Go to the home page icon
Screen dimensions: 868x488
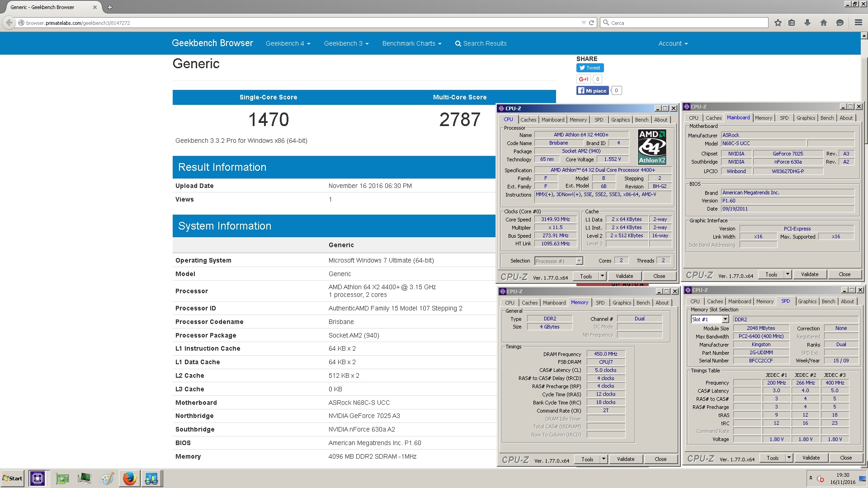(x=824, y=23)
